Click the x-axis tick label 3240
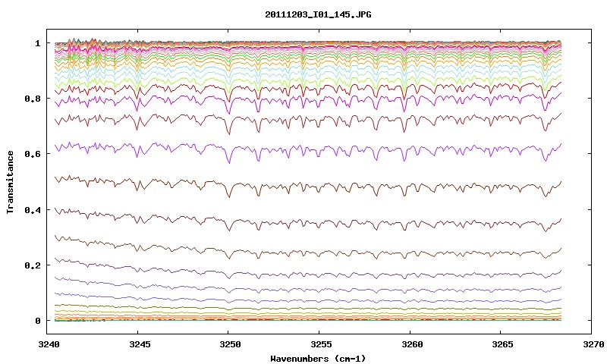Image resolution: width=607 pixels, height=364 pixels. pos(48,344)
